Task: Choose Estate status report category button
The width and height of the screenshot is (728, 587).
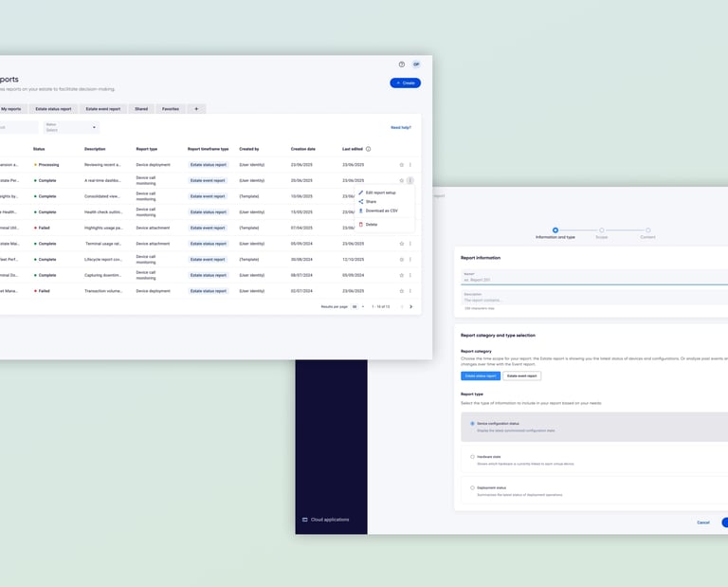Action: tap(481, 376)
